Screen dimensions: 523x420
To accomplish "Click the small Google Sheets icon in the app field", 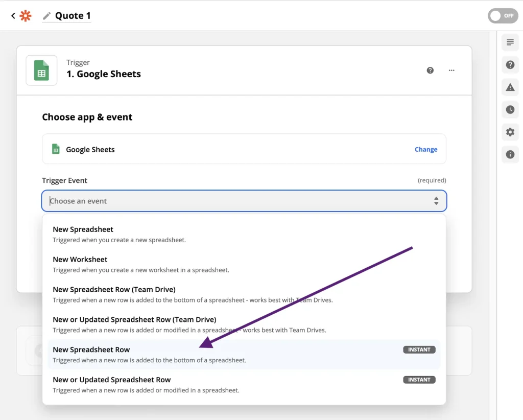I will (56, 149).
